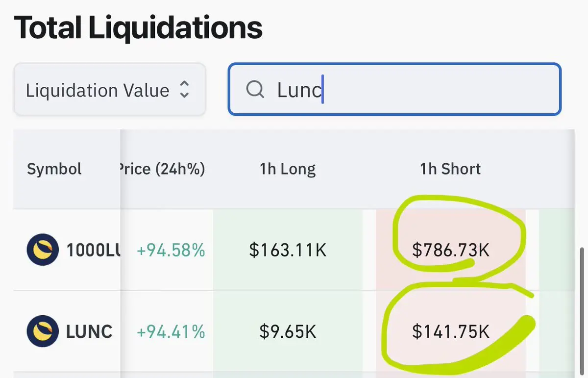
Task: Select the $163.11K 1h long cell
Action: click(x=288, y=251)
